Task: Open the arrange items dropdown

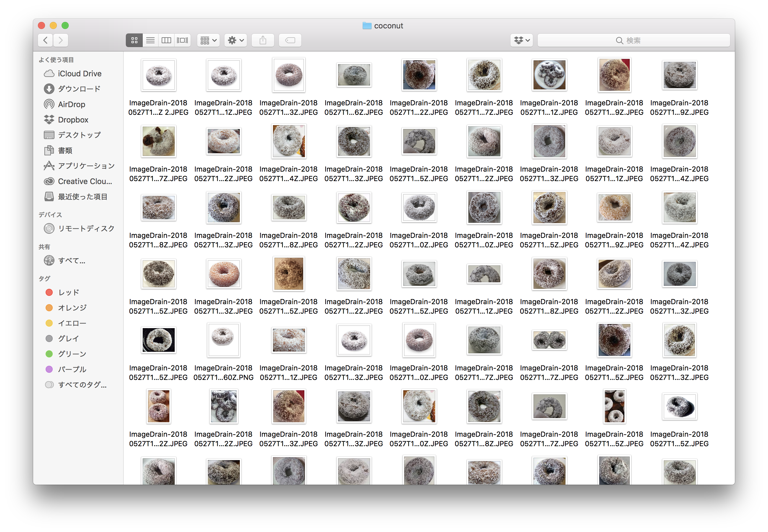Action: click(x=208, y=40)
